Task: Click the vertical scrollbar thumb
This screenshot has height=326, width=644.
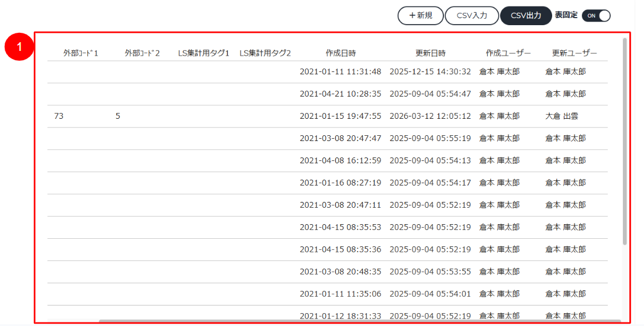Action: coord(625,142)
